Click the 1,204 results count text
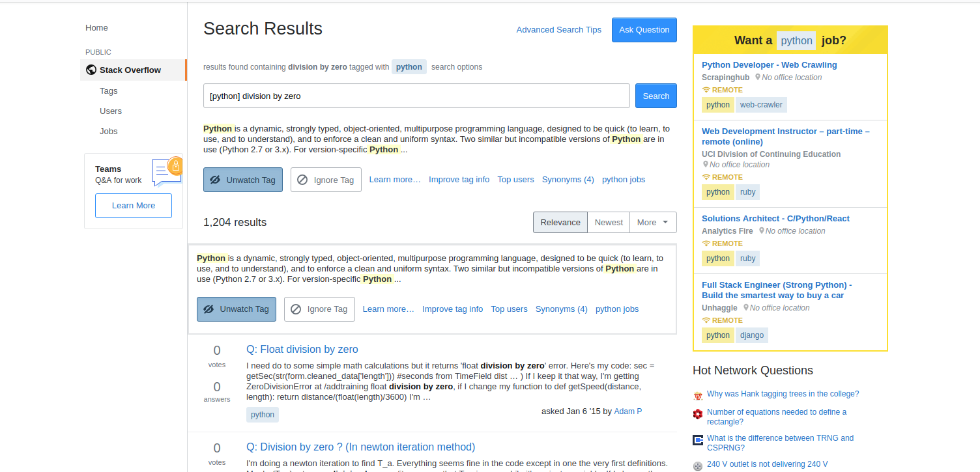Image resolution: width=980 pixels, height=472 pixels. (x=235, y=222)
